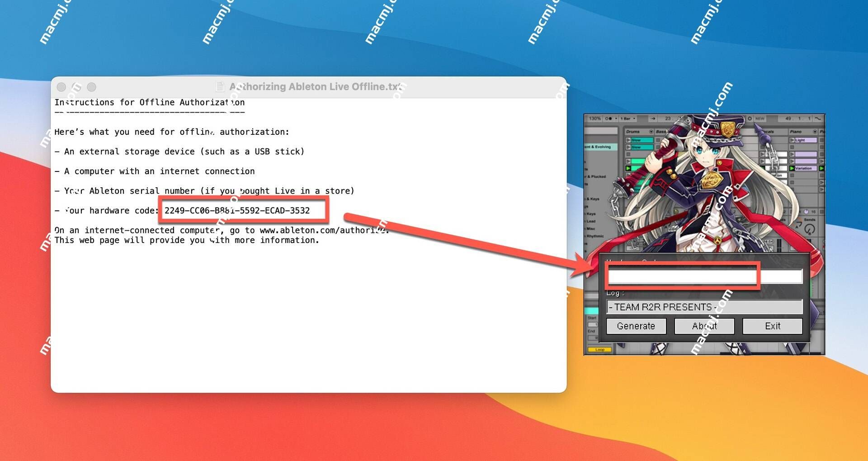
Task: Click the title 'Authorizing Ableton Live Offline.txt'
Action: pyautogui.click(x=316, y=86)
